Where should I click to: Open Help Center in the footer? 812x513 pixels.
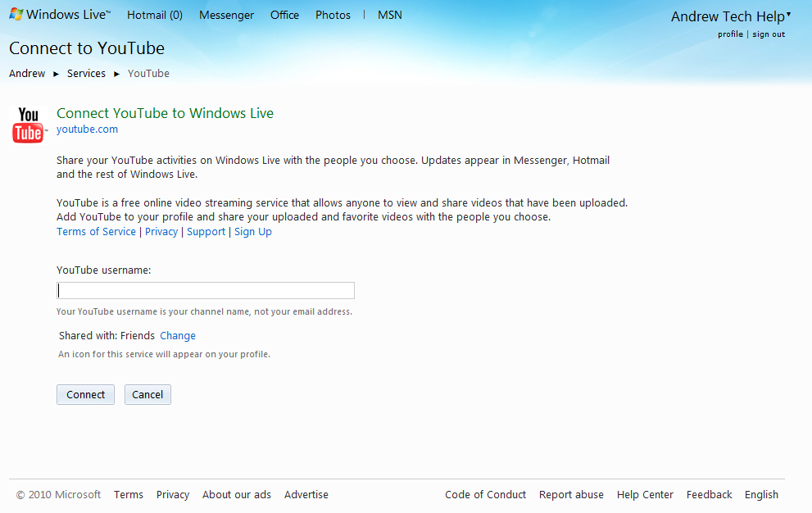[x=645, y=495]
